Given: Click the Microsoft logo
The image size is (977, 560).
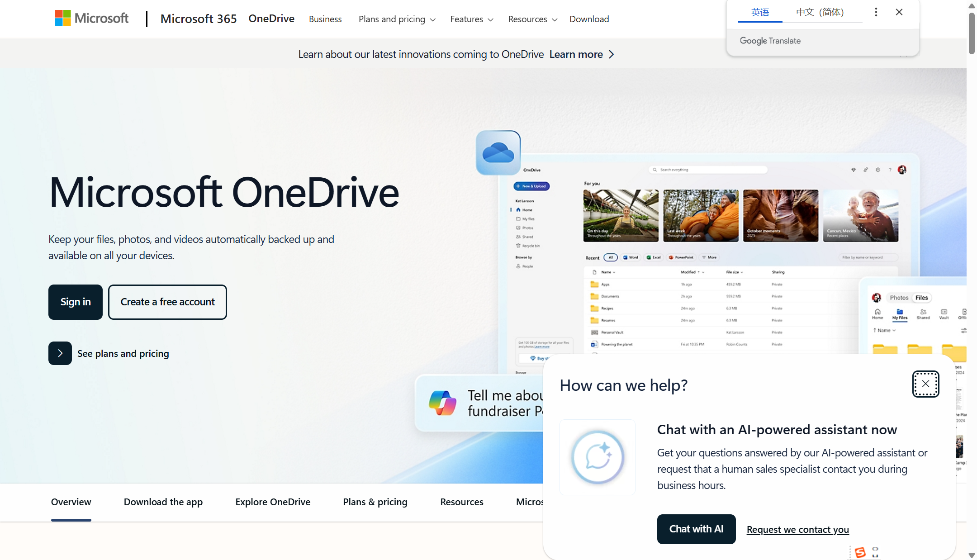Looking at the screenshot, I should pos(91,18).
